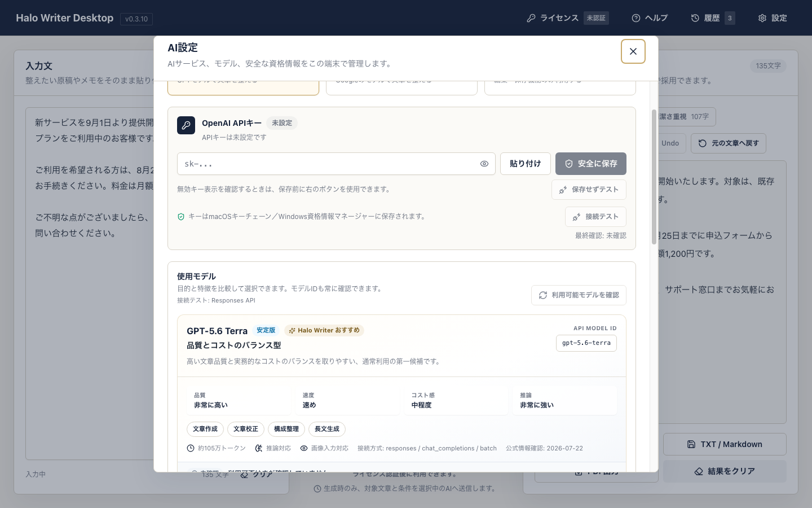Click the 長文生成 capability tag
Screen dimensions: 812x508
327,429
